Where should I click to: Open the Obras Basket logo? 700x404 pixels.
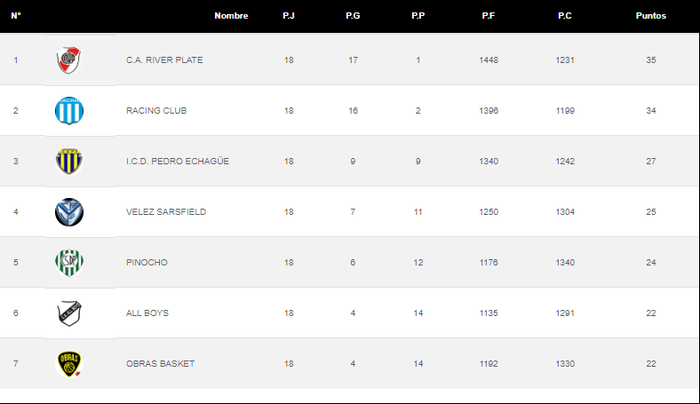tap(69, 364)
